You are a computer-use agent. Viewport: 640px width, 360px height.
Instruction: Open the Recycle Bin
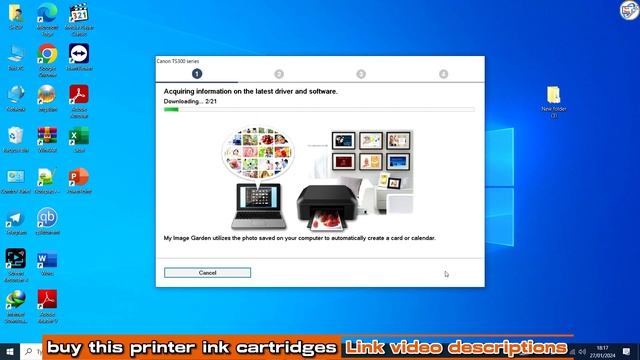[16, 140]
